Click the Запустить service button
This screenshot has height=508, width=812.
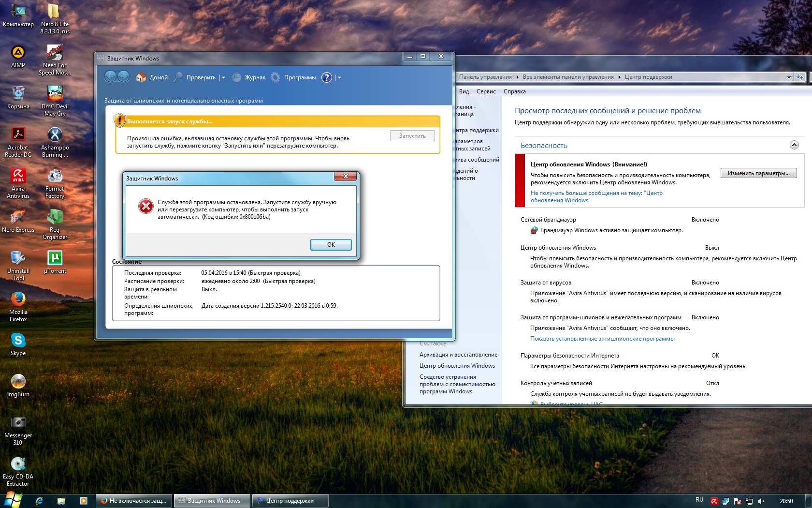pos(412,136)
